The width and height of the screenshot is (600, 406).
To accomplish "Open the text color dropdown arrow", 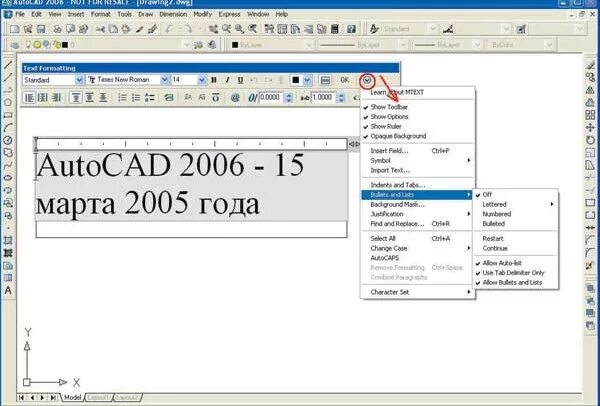I will (307, 80).
